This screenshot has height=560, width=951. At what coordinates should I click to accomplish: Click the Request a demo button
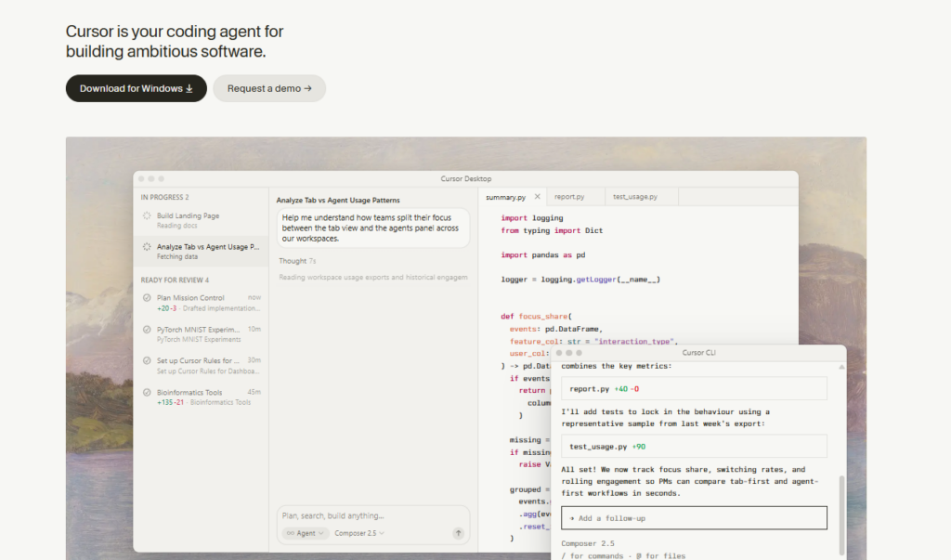click(269, 88)
